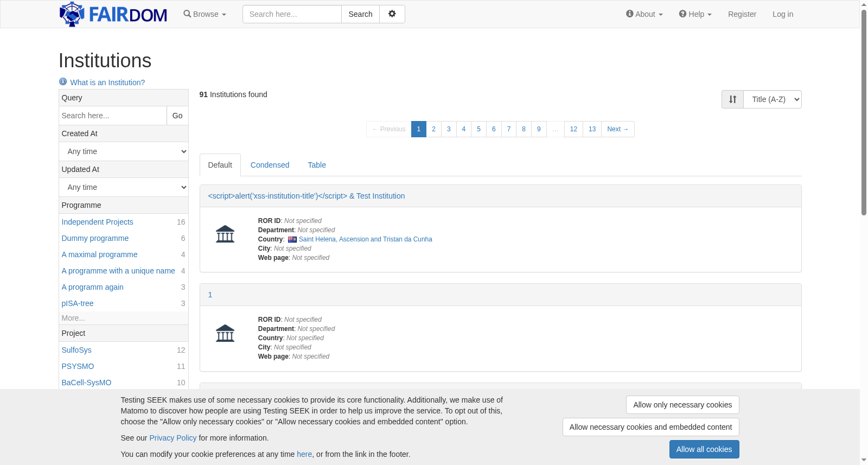Image resolution: width=868 pixels, height=465 pixels.
Task: Open institution titled 1
Action: point(210,295)
